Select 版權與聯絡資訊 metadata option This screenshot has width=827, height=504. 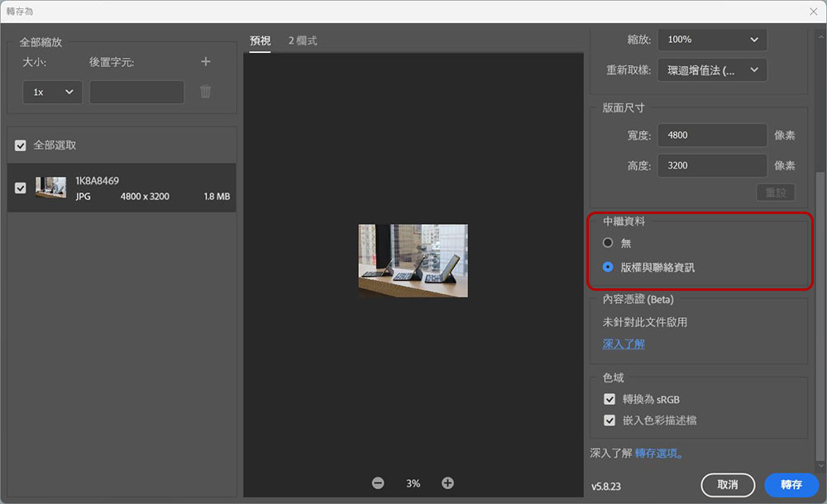(x=608, y=268)
